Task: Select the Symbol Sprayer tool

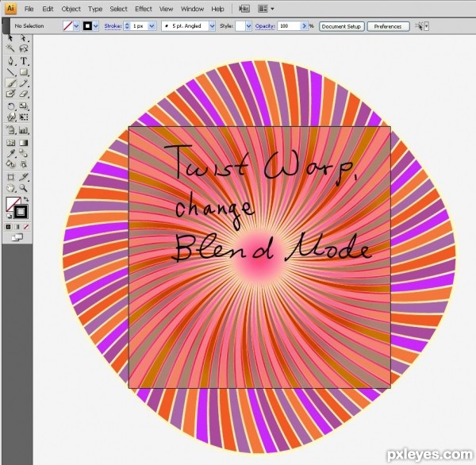Action: (11, 130)
